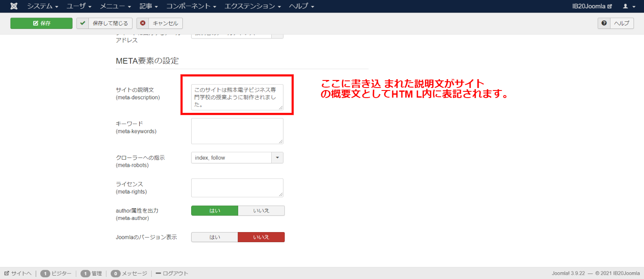
Task: Set author属性を出力 to いいえ
Action: coord(261,211)
